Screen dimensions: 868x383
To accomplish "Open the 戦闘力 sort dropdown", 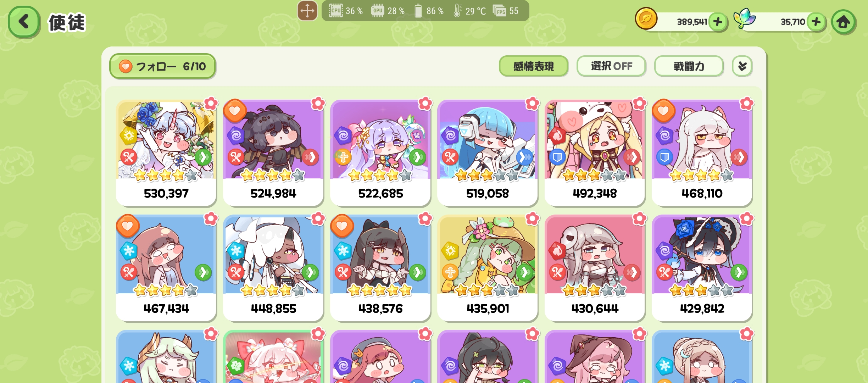I will tap(689, 66).
